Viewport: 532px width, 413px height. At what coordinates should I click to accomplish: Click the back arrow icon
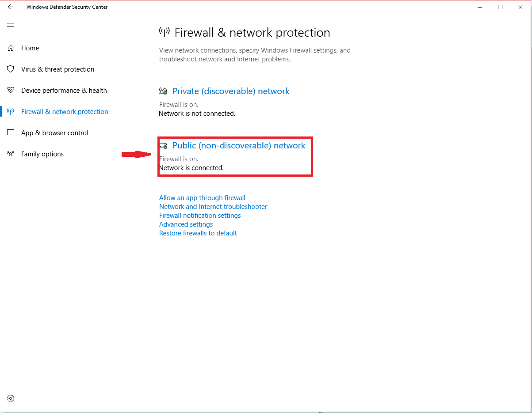coord(11,7)
